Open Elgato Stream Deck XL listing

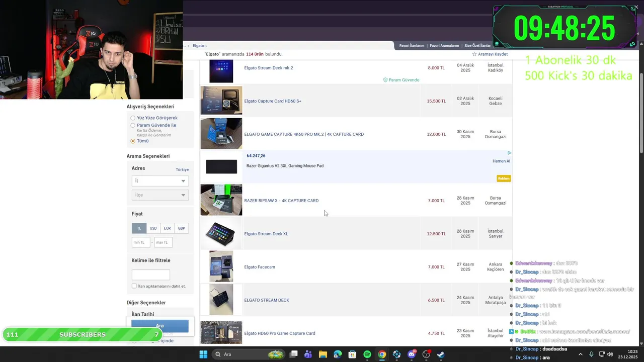click(x=266, y=234)
